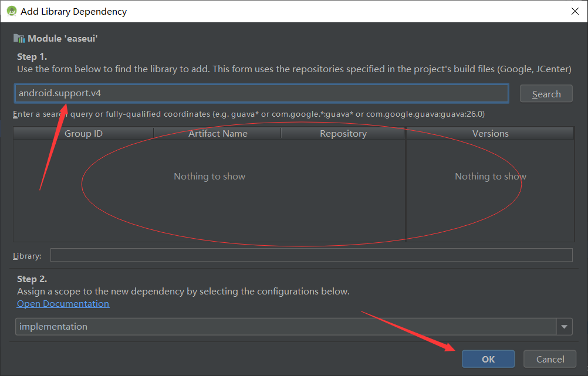Click the Module 'easeui' module icon
Screen dimensions: 588x376
tap(19, 38)
